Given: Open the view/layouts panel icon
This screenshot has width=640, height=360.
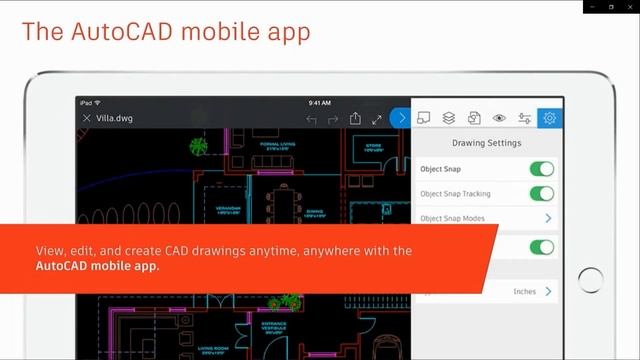Looking at the screenshot, I should [x=424, y=118].
